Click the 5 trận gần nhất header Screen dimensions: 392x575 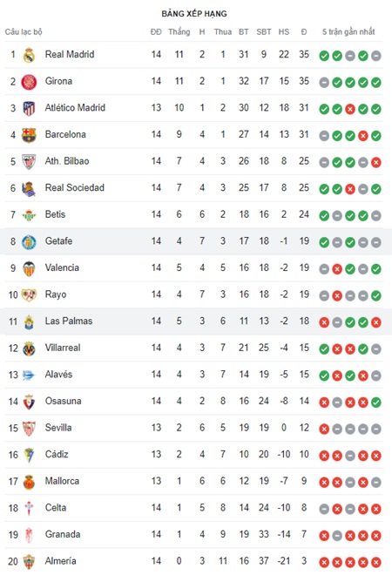(x=348, y=32)
